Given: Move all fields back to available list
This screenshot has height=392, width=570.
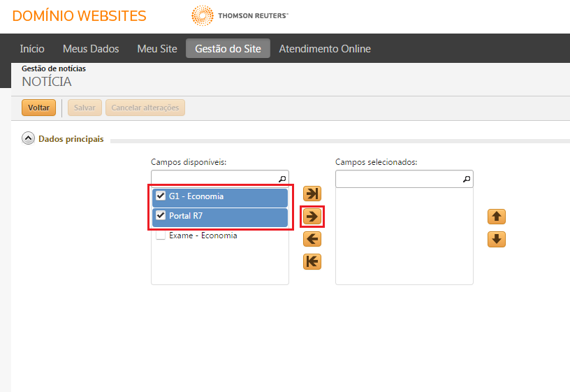Looking at the screenshot, I should [x=312, y=261].
